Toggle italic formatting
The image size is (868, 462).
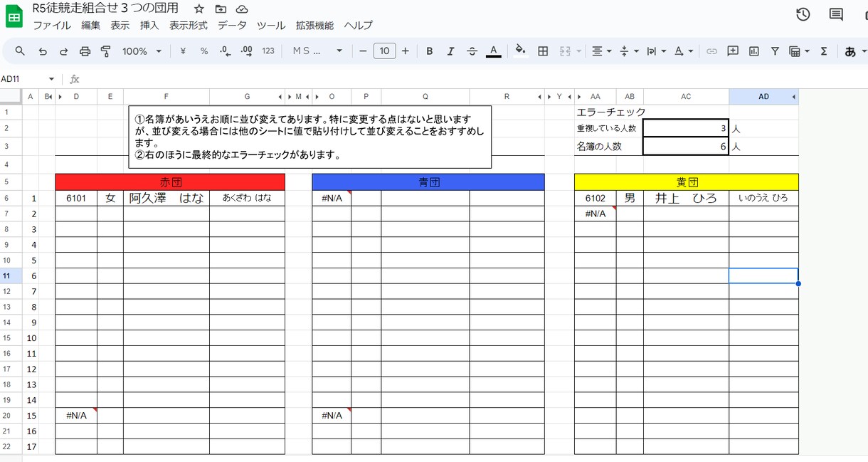click(x=450, y=51)
